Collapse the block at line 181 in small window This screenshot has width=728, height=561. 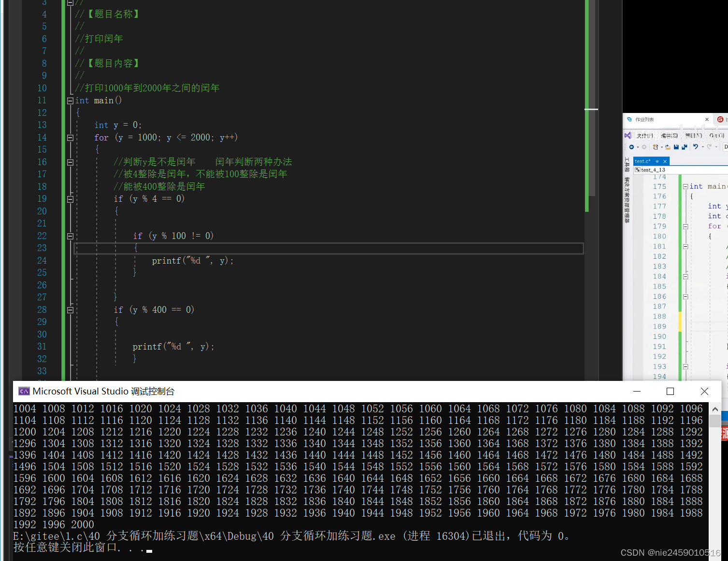[x=685, y=247]
